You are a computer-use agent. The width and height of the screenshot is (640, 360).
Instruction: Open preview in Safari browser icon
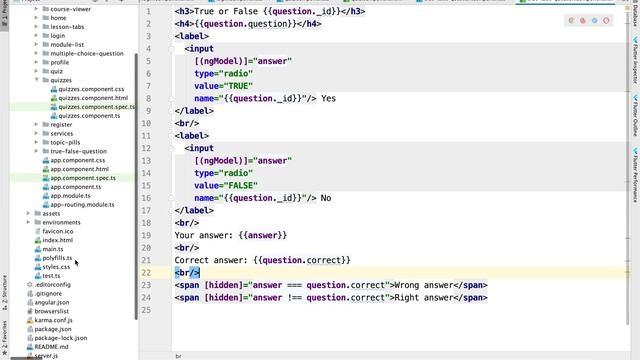pos(595,20)
